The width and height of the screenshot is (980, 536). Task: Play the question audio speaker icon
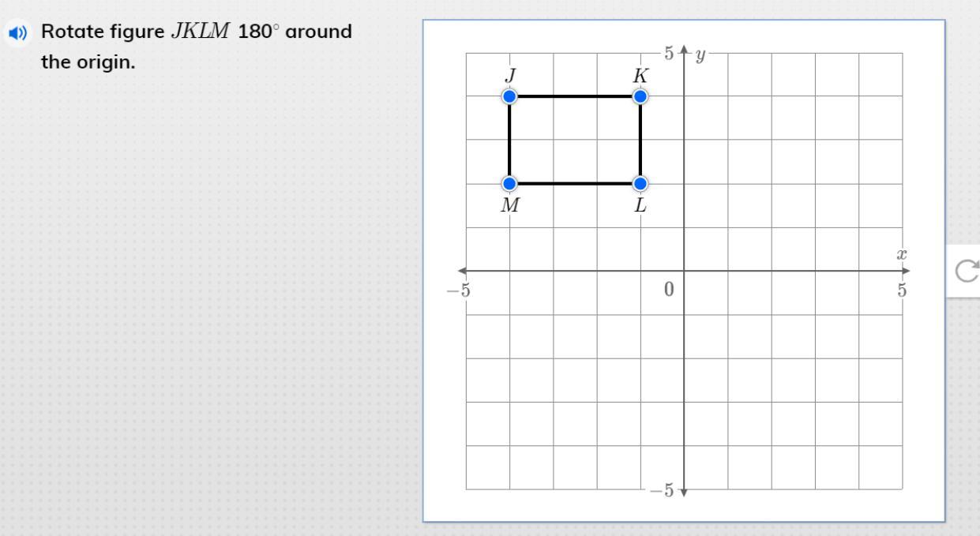17,33
